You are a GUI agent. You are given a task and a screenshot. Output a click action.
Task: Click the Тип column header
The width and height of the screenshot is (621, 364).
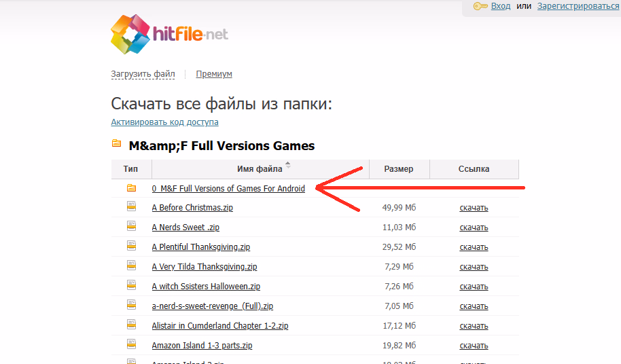pyautogui.click(x=131, y=169)
